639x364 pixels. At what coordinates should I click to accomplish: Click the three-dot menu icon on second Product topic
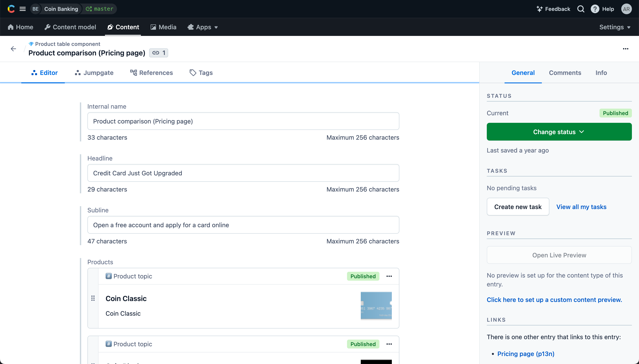[x=389, y=344]
